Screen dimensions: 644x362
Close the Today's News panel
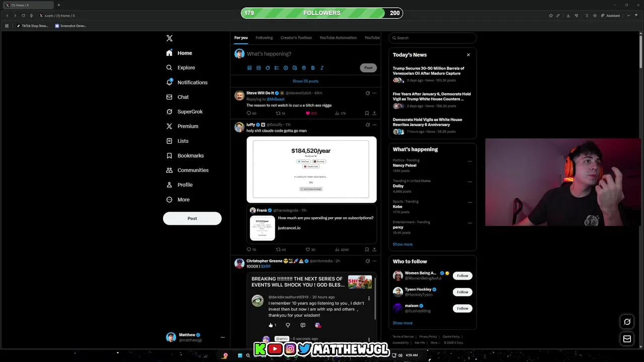tap(468, 55)
